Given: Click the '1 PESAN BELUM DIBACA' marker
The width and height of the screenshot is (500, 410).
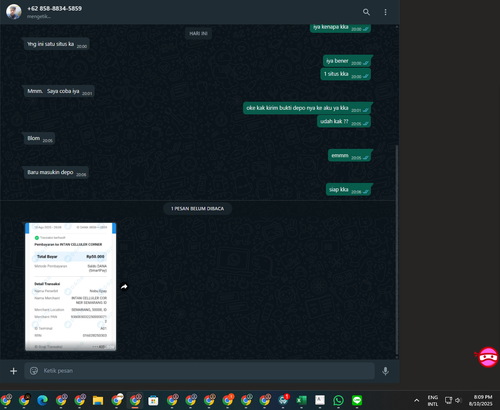Looking at the screenshot, I should point(198,209).
